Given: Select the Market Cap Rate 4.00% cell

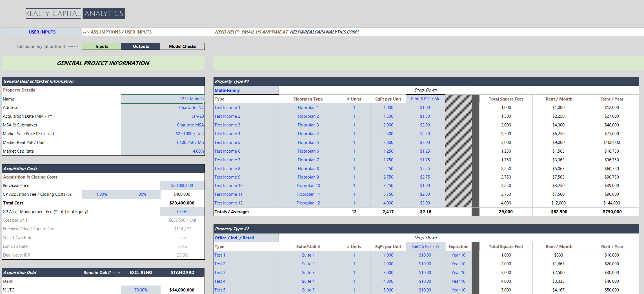Looking at the screenshot, I should pyautogui.click(x=163, y=151).
